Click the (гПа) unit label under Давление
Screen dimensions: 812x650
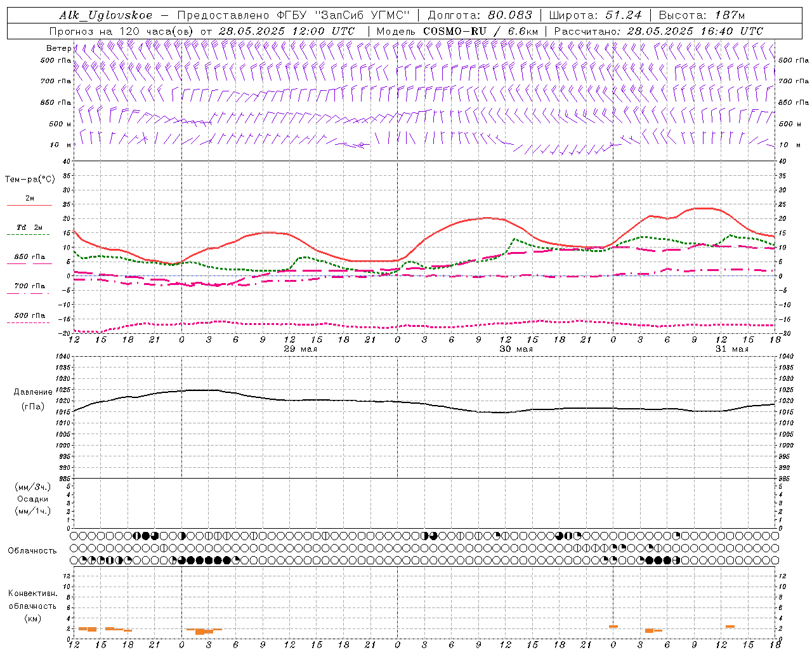tap(32, 406)
